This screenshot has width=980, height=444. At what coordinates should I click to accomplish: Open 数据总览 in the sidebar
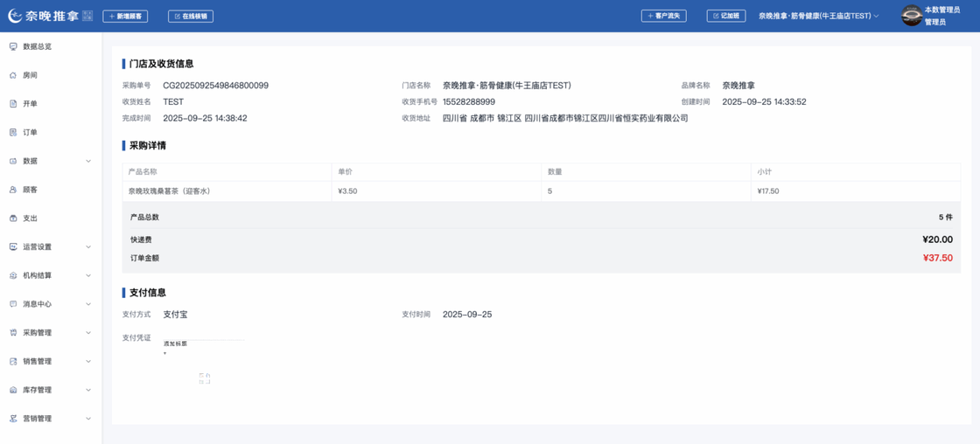pos(37,46)
